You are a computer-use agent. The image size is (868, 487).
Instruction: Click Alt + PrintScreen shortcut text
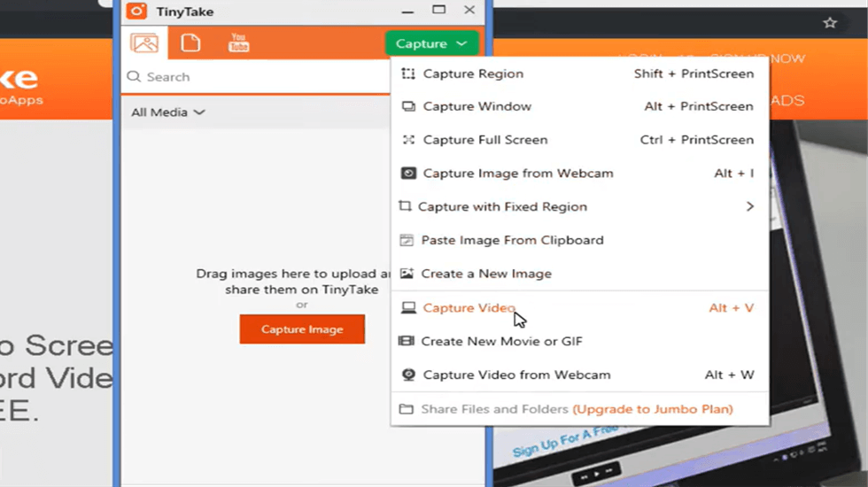pyautogui.click(x=699, y=106)
